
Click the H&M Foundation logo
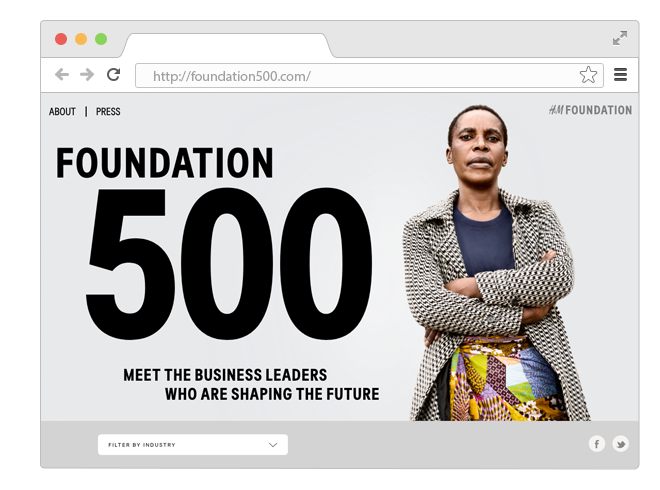coord(590,110)
